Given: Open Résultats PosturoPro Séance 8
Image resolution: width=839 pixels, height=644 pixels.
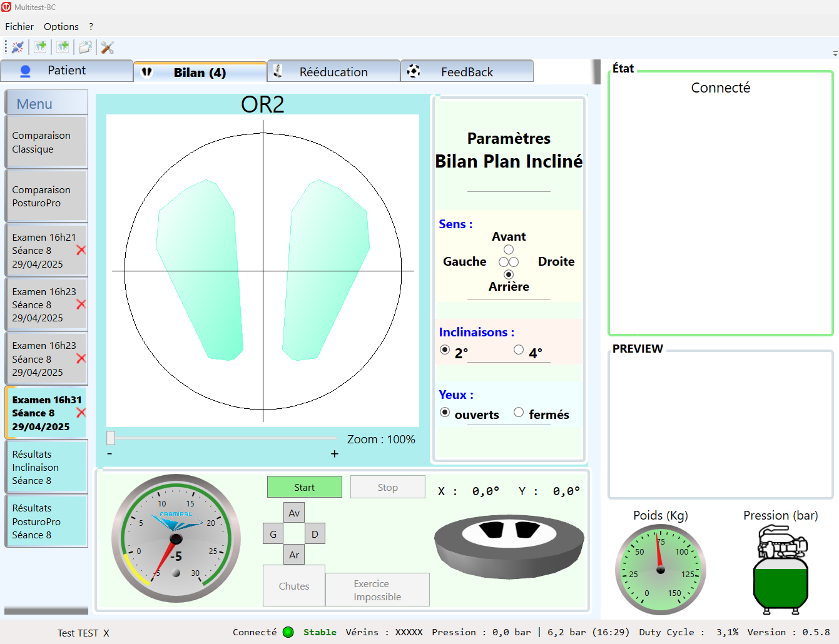Looking at the screenshot, I should point(46,521).
